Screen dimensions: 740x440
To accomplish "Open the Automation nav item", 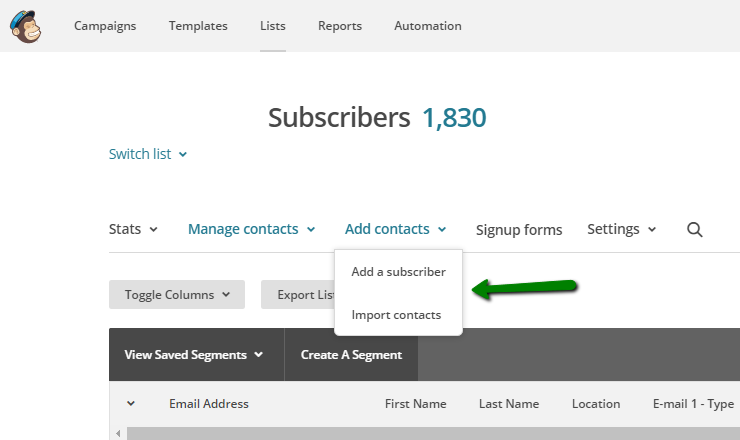I will click(428, 26).
